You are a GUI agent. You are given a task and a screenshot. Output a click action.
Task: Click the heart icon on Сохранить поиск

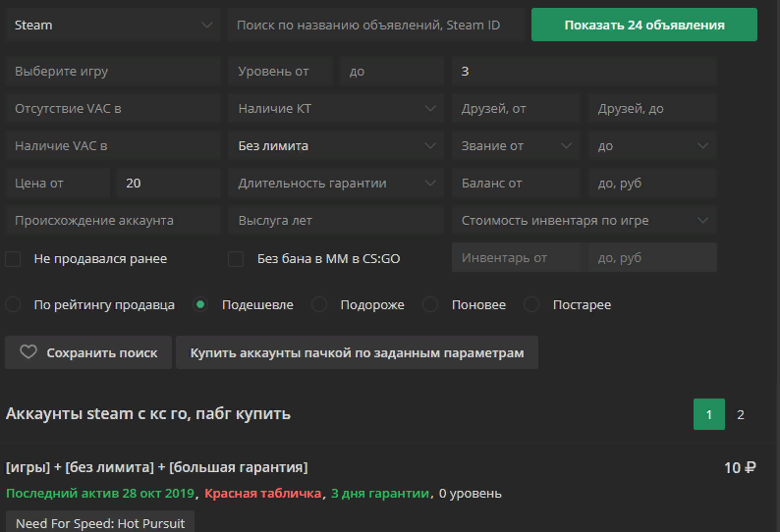(x=28, y=352)
